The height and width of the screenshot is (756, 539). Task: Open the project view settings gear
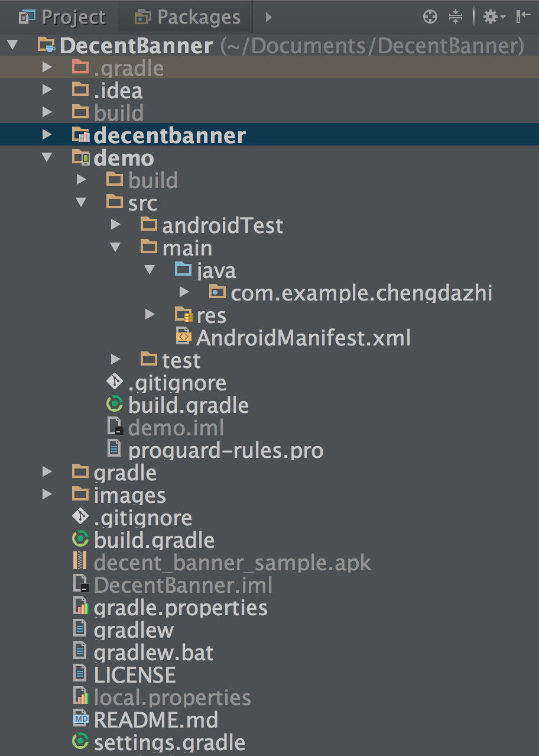[493, 17]
